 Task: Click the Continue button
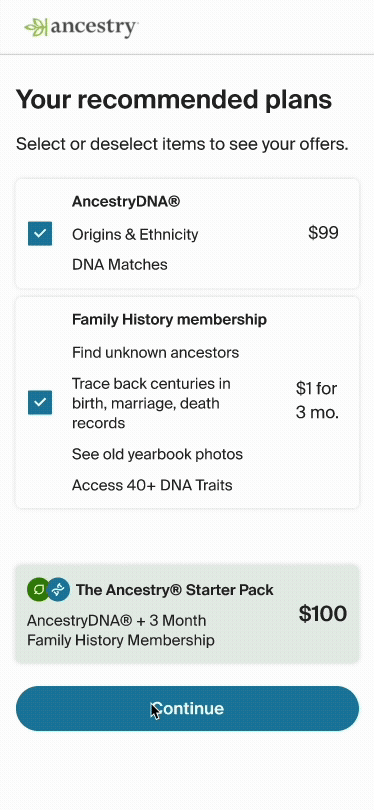(x=187, y=708)
